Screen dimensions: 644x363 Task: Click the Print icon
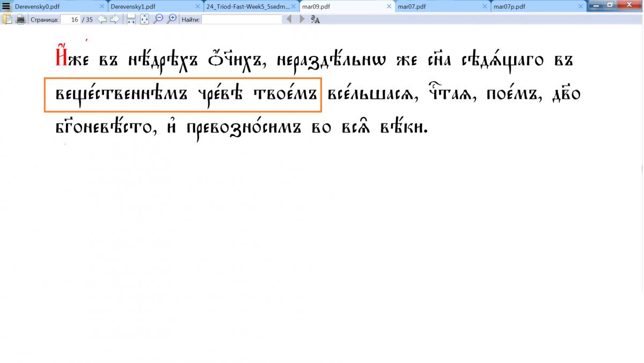20,19
